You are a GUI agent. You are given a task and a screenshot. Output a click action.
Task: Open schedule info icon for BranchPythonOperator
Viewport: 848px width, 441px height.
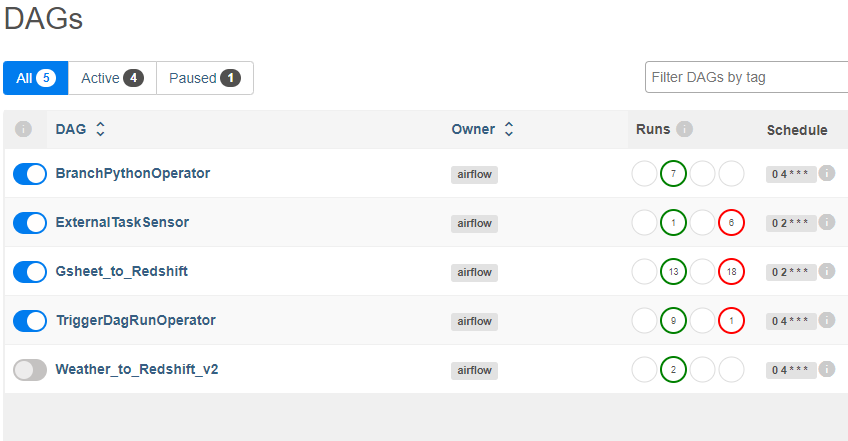[826, 173]
